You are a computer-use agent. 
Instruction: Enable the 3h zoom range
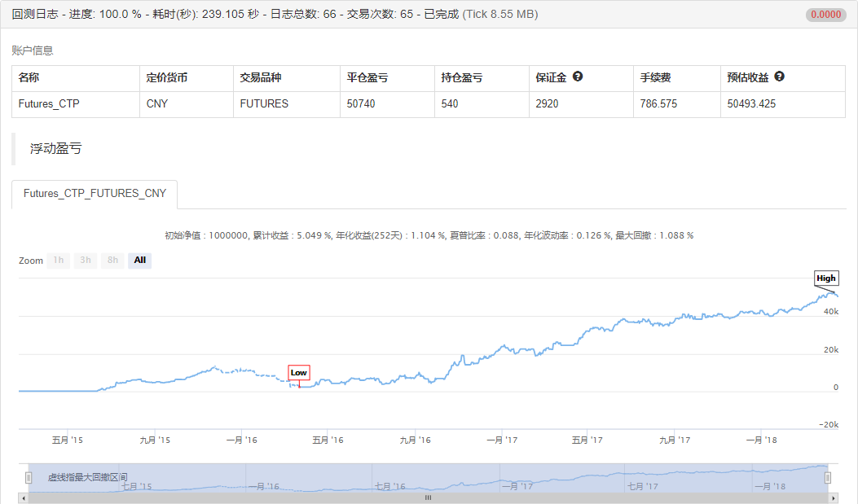click(x=85, y=261)
